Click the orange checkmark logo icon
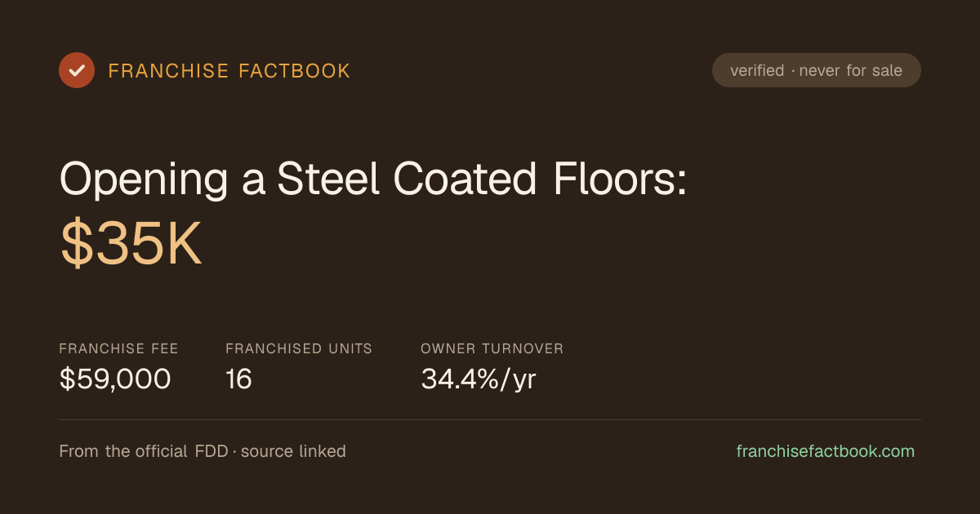 [x=77, y=70]
